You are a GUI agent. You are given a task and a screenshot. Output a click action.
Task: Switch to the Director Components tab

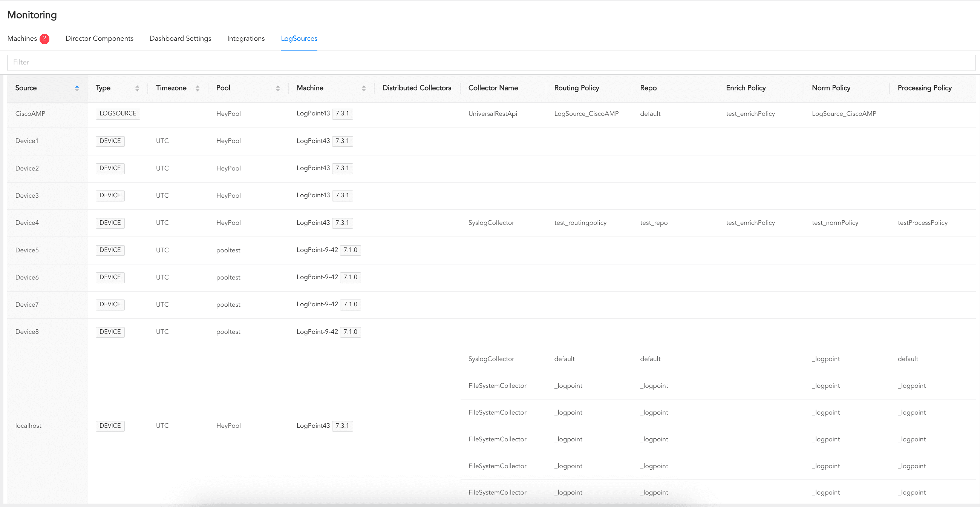pos(99,38)
